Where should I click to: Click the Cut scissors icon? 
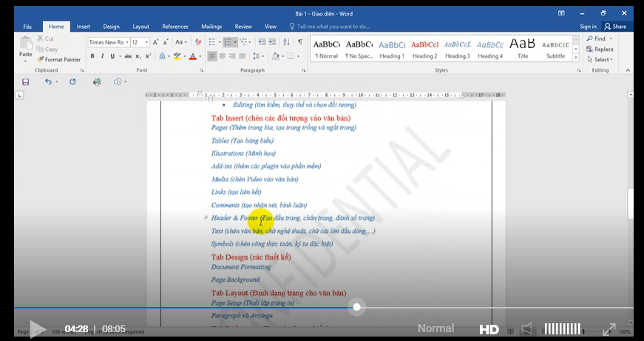tap(40, 38)
